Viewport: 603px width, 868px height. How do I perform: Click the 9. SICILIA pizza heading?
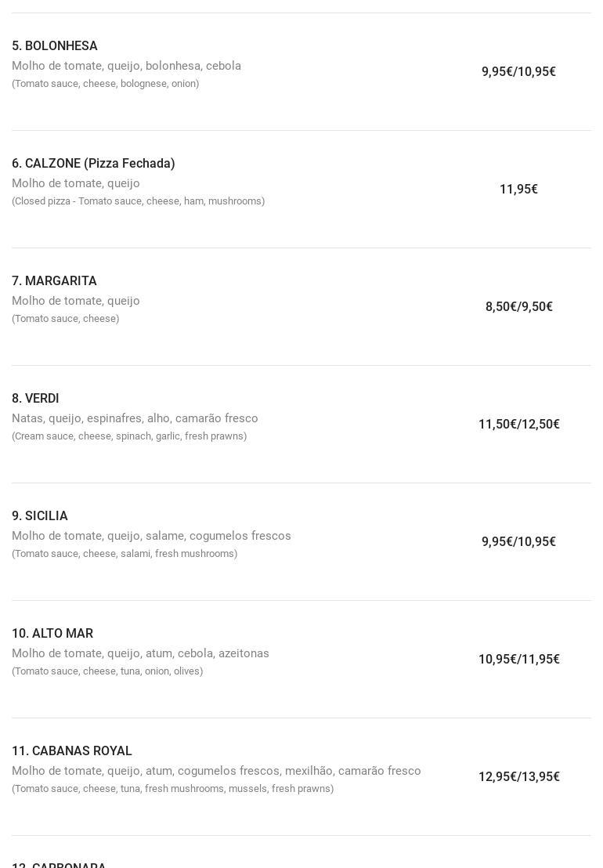(40, 516)
